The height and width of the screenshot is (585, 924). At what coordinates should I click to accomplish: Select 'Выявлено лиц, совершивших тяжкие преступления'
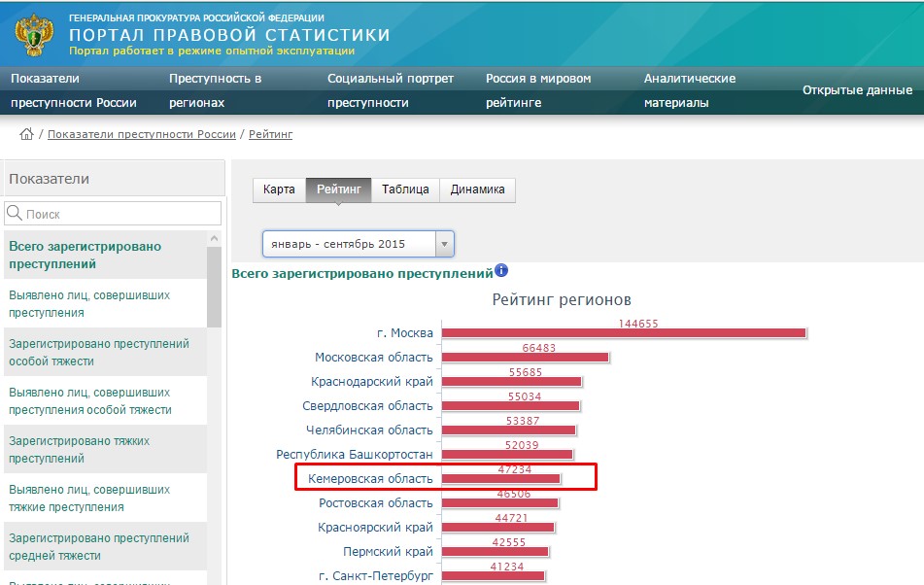(106, 498)
